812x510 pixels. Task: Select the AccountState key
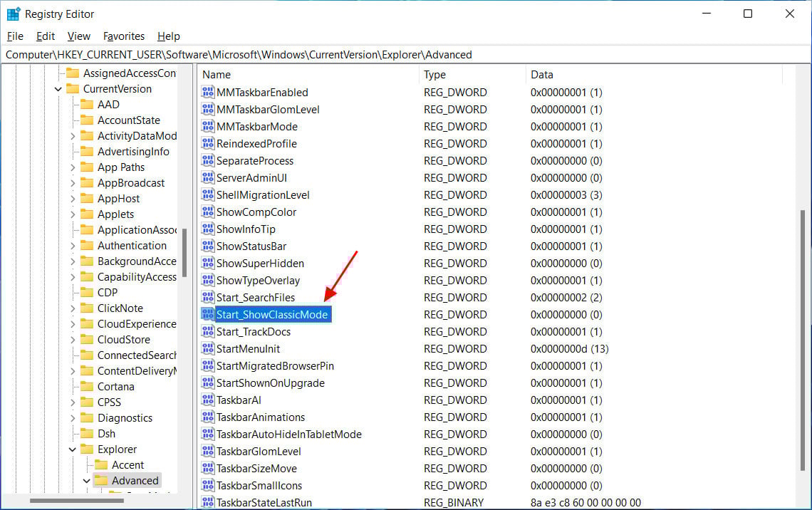129,120
